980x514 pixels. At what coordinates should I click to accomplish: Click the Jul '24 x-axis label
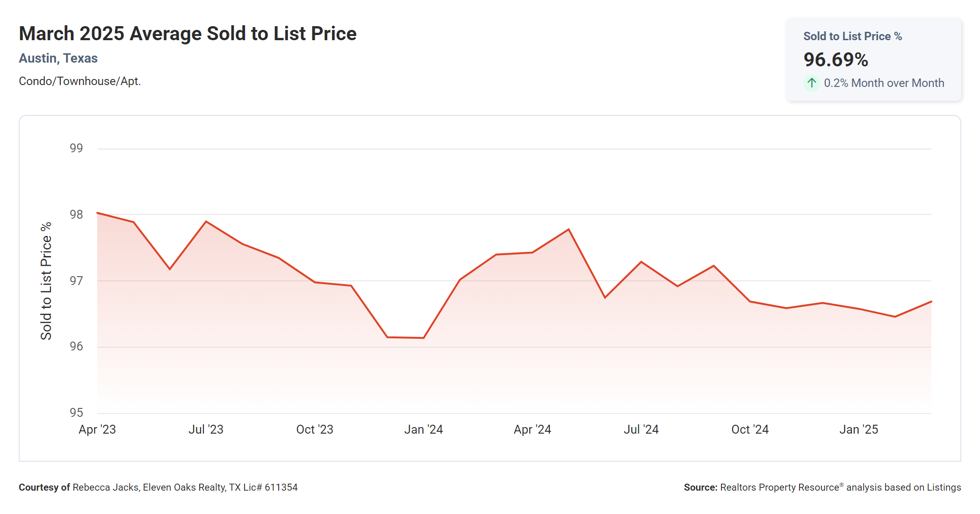pyautogui.click(x=641, y=429)
